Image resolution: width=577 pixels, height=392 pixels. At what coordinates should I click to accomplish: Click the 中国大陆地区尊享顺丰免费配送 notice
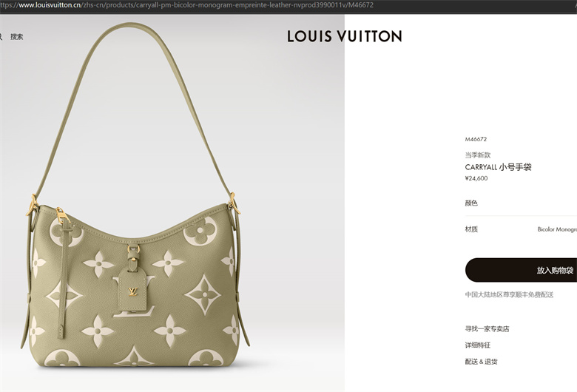(x=509, y=294)
